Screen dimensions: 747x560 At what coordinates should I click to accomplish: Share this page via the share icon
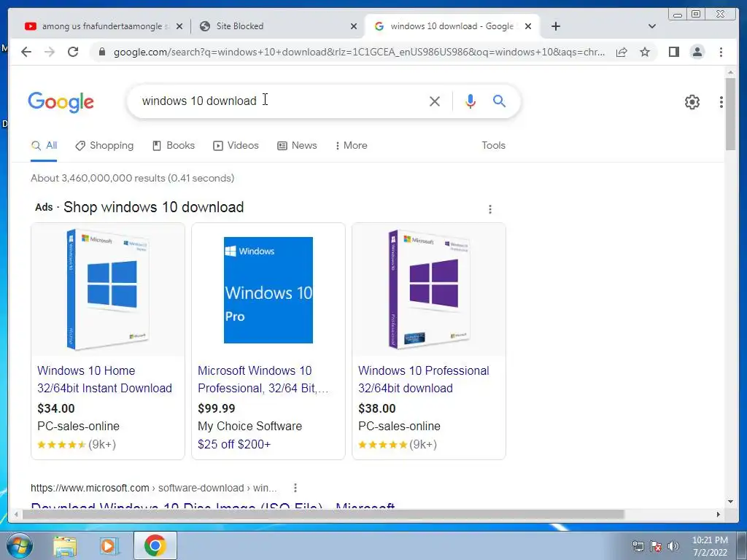622,52
